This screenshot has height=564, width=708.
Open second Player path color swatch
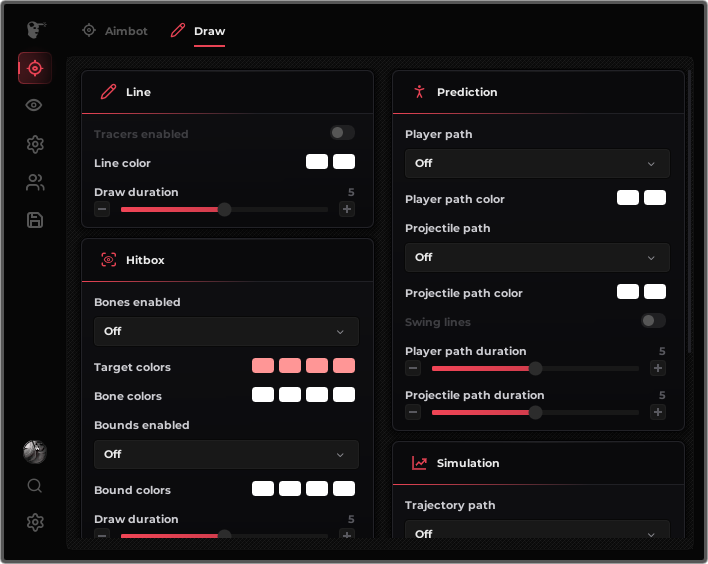(655, 198)
